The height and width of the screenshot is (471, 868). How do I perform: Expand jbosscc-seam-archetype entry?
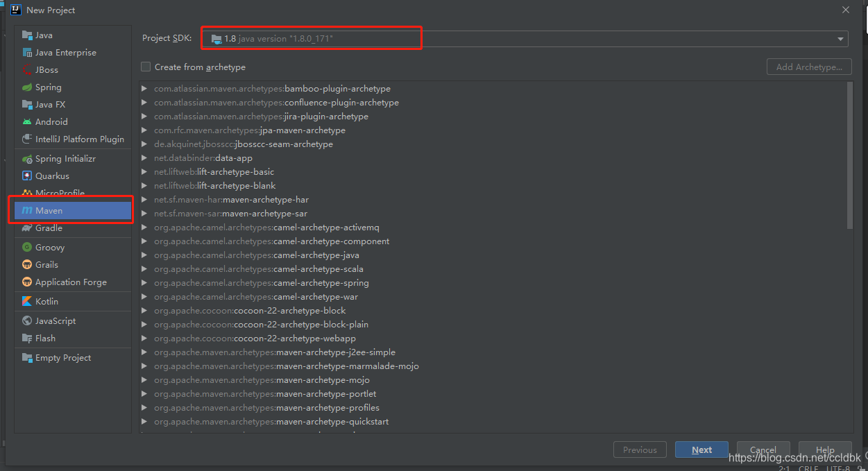click(x=144, y=144)
